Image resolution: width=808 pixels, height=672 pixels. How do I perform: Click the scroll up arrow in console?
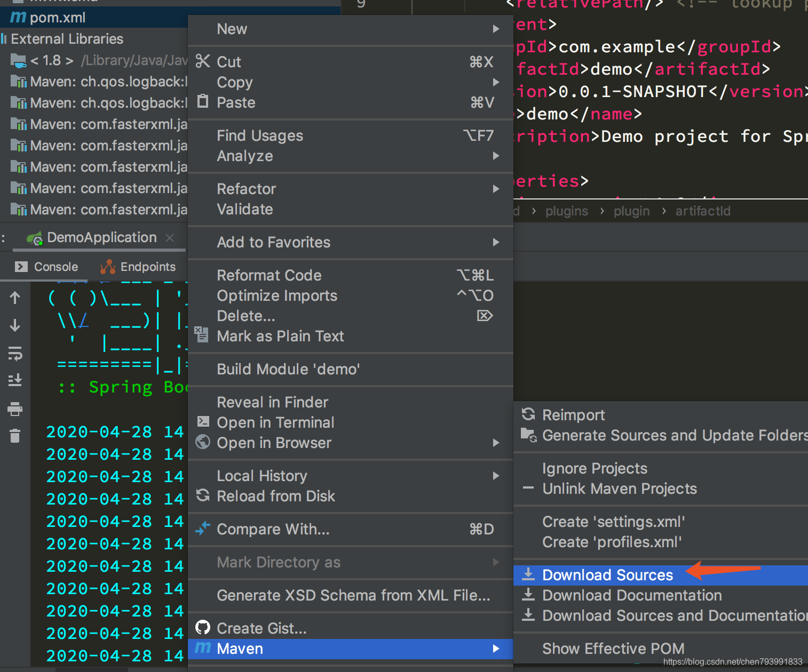[x=15, y=298]
